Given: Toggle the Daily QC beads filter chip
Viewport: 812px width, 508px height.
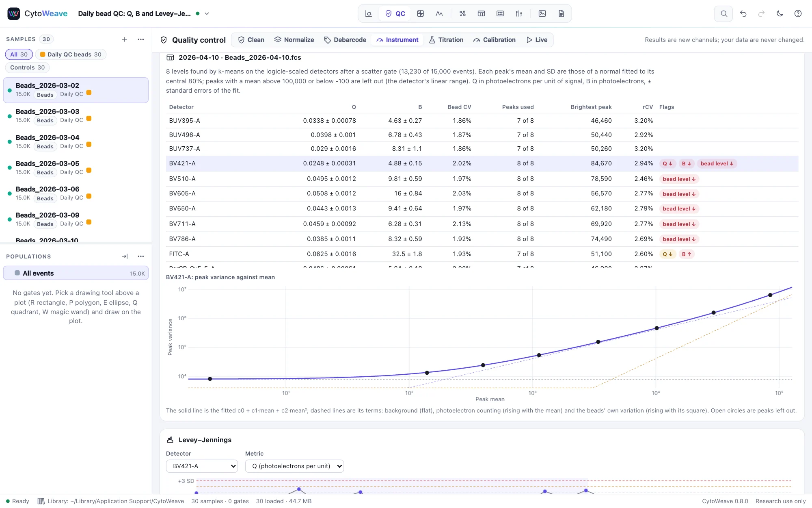Looking at the screenshot, I should (71, 54).
